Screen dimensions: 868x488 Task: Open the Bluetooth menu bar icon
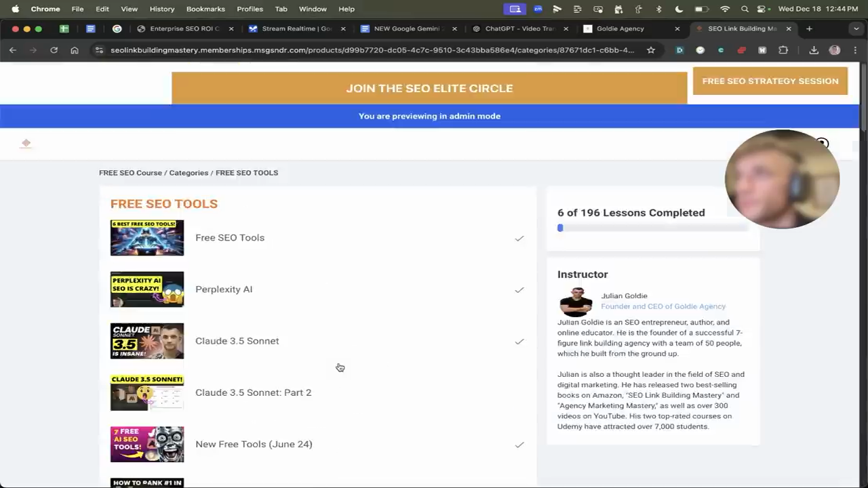point(658,9)
